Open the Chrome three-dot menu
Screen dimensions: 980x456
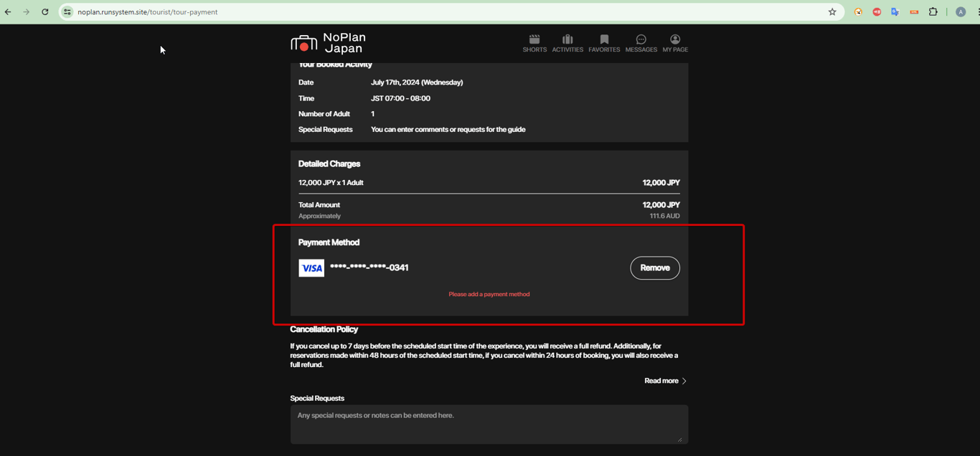coord(977,12)
